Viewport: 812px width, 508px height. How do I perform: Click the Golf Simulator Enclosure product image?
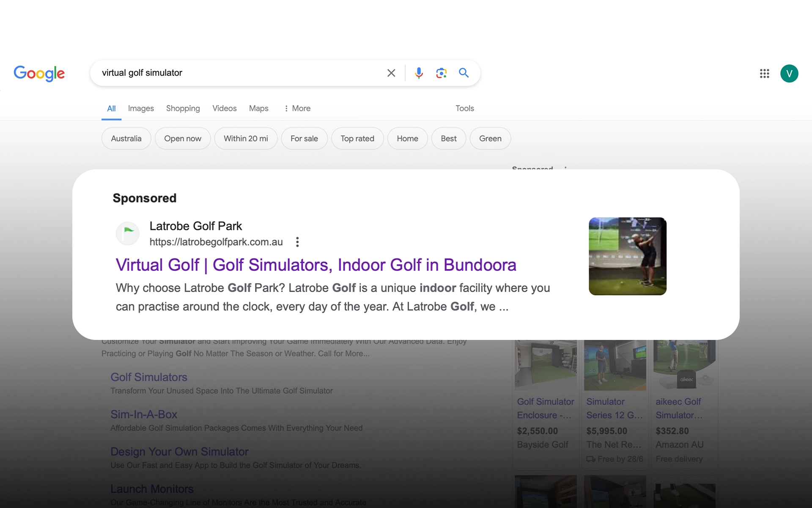pyautogui.click(x=546, y=365)
